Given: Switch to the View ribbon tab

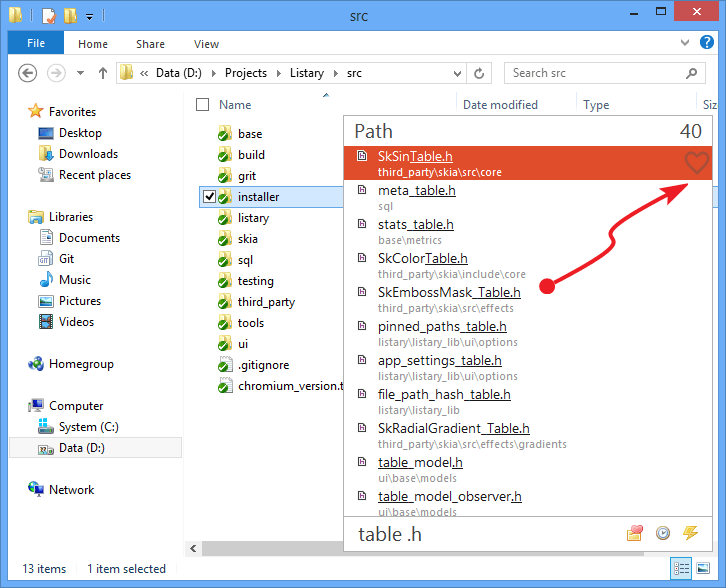Looking at the screenshot, I should [206, 44].
